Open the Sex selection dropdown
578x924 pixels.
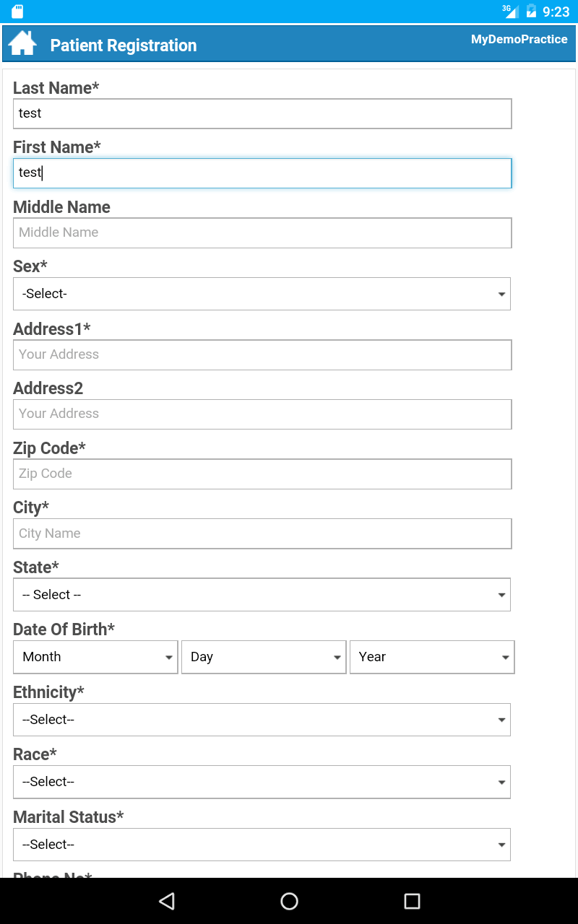[262, 294]
